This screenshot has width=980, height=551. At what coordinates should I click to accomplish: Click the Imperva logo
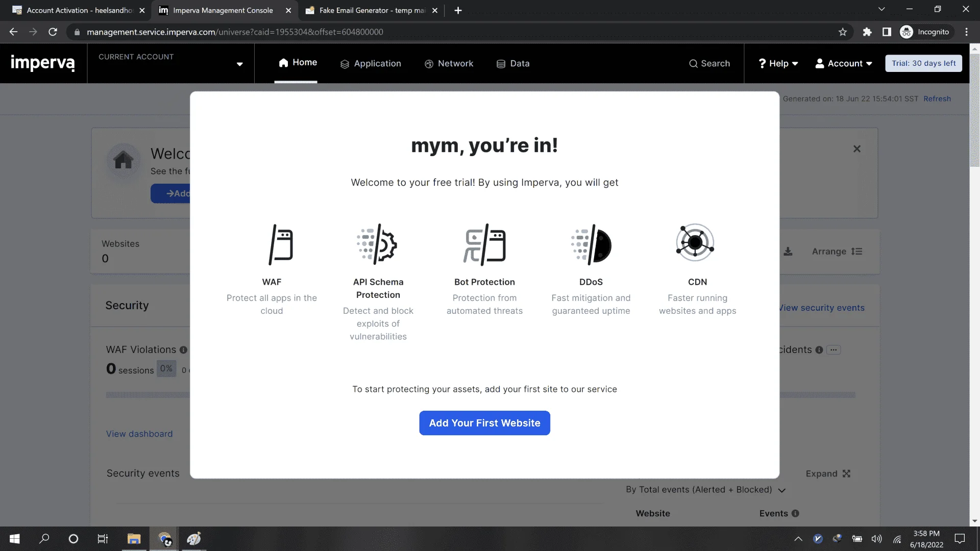43,63
